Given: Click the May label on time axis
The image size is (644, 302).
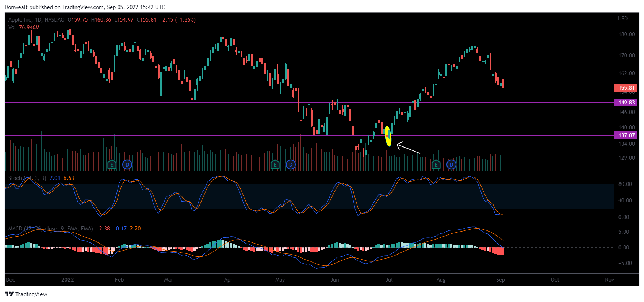Looking at the screenshot, I should coord(280,280).
